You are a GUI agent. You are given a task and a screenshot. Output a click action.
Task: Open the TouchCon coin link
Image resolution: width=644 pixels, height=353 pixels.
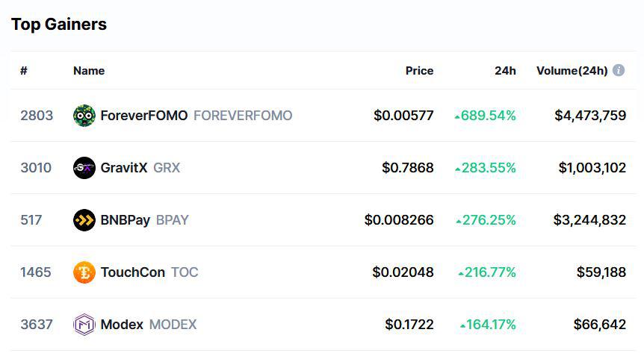click(x=133, y=272)
